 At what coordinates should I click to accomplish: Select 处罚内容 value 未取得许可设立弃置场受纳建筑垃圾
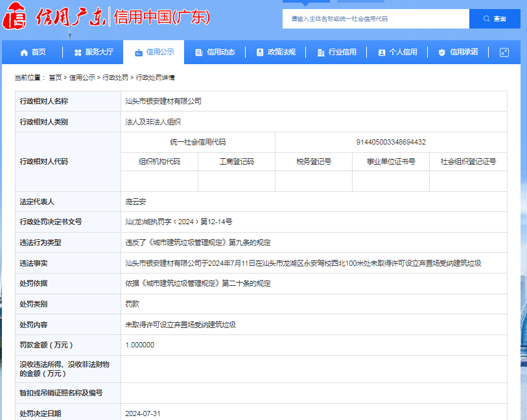click(180, 325)
